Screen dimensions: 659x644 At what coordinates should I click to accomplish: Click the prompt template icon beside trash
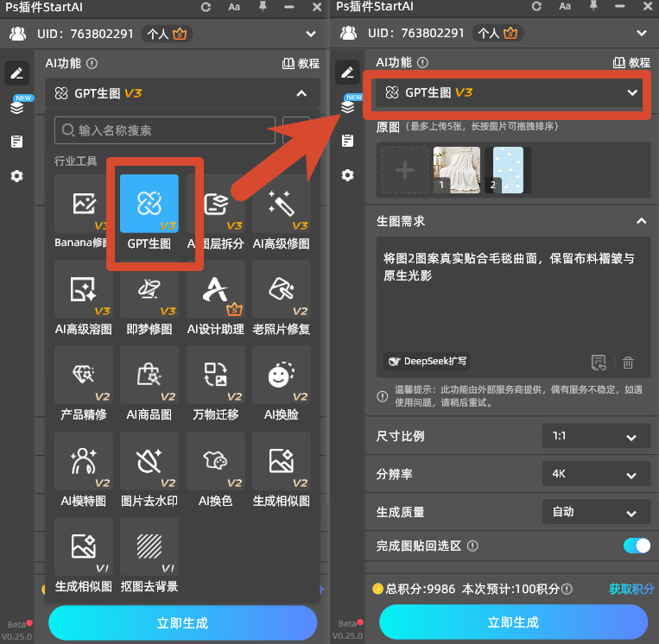599,363
